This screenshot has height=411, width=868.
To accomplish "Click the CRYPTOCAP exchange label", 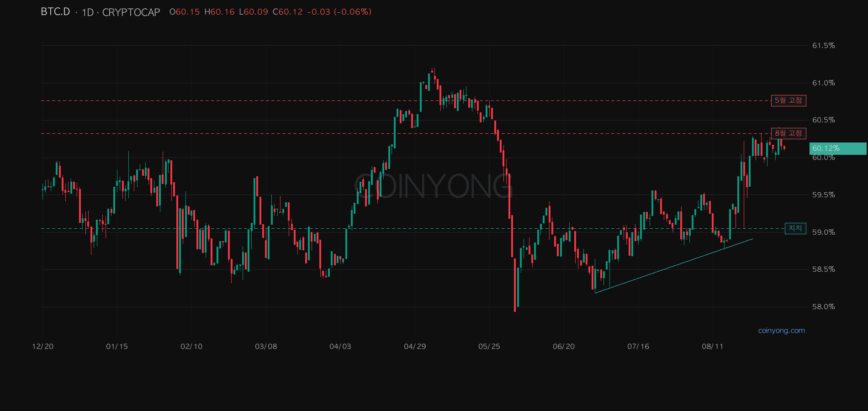I will pyautogui.click(x=131, y=12).
